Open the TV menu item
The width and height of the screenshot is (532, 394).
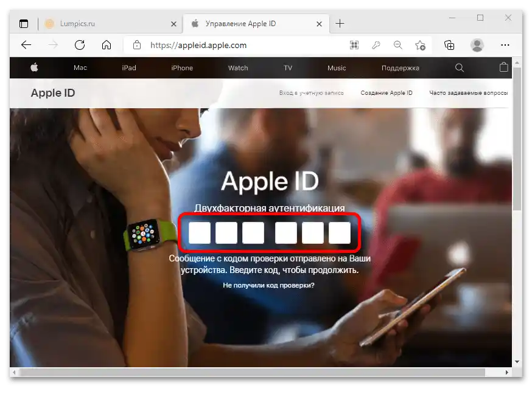[288, 67]
